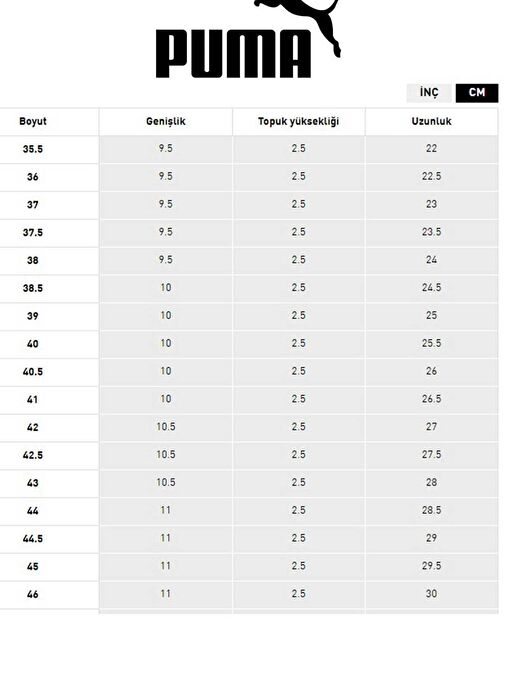505x692 pixels.
Task: Click heel height cell for size 40
Action: pyautogui.click(x=298, y=343)
